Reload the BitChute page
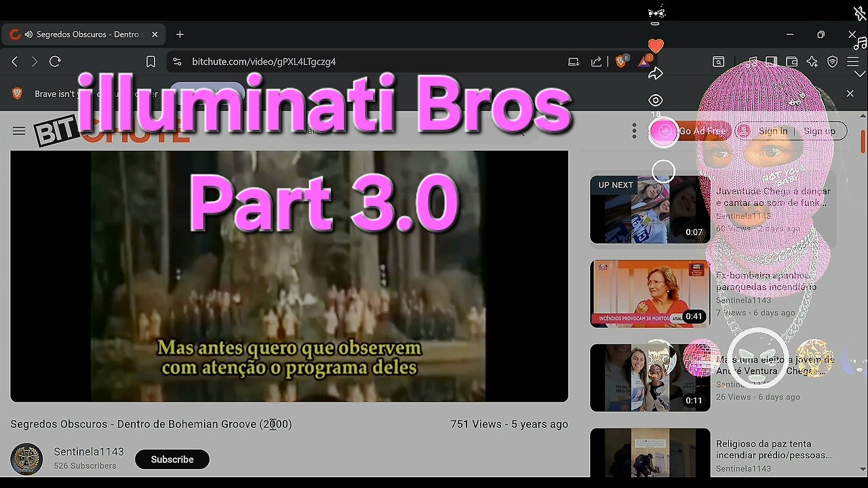The height and width of the screenshot is (488, 868). pos(56,62)
